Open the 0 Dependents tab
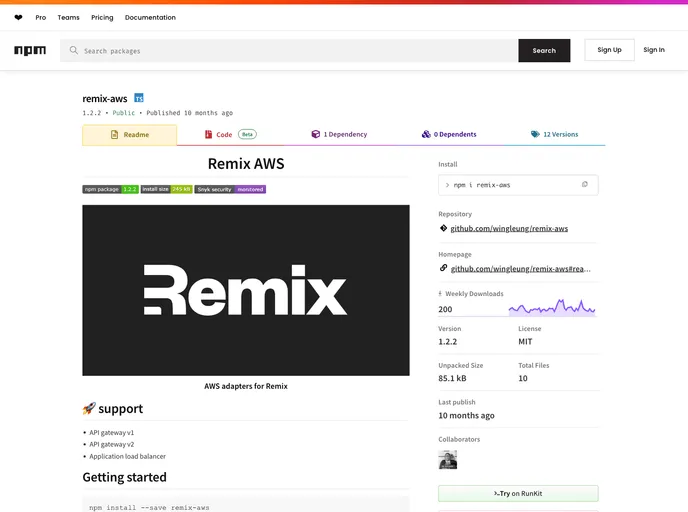 (x=449, y=134)
